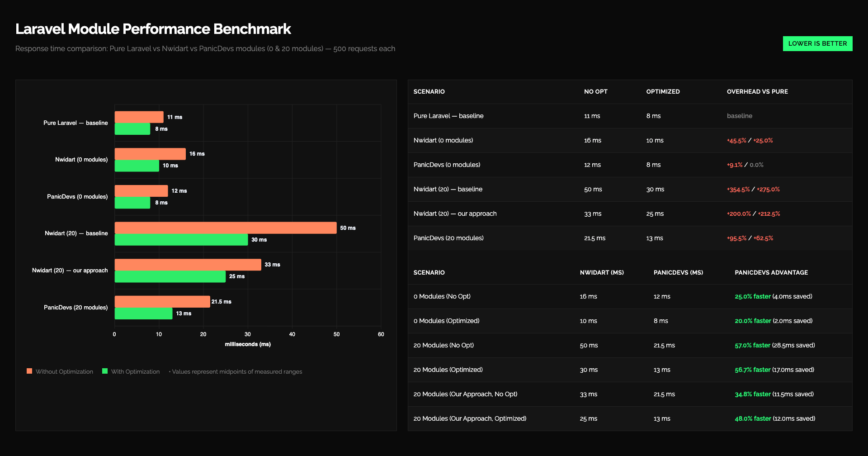868x456 pixels.
Task: Click the Laravel Module Performance Benchmark title
Action: pos(153,28)
